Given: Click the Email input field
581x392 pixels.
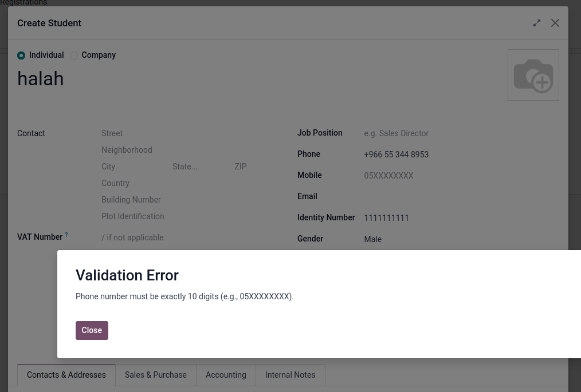Looking at the screenshot, I should tap(461, 196).
